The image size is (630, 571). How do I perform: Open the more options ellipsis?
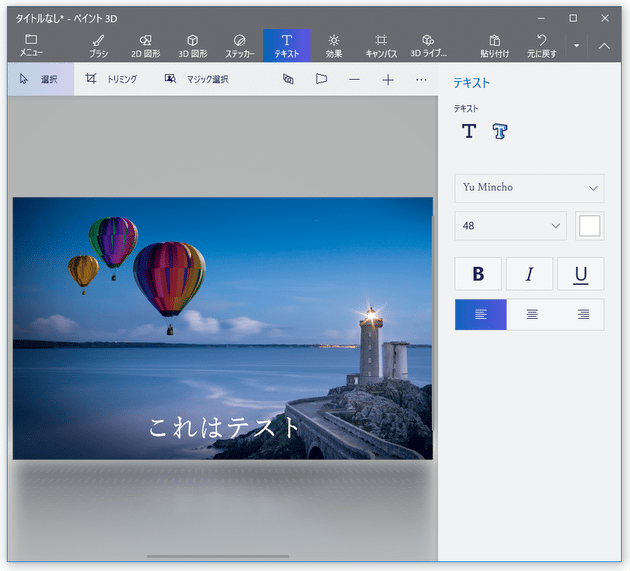[421, 80]
